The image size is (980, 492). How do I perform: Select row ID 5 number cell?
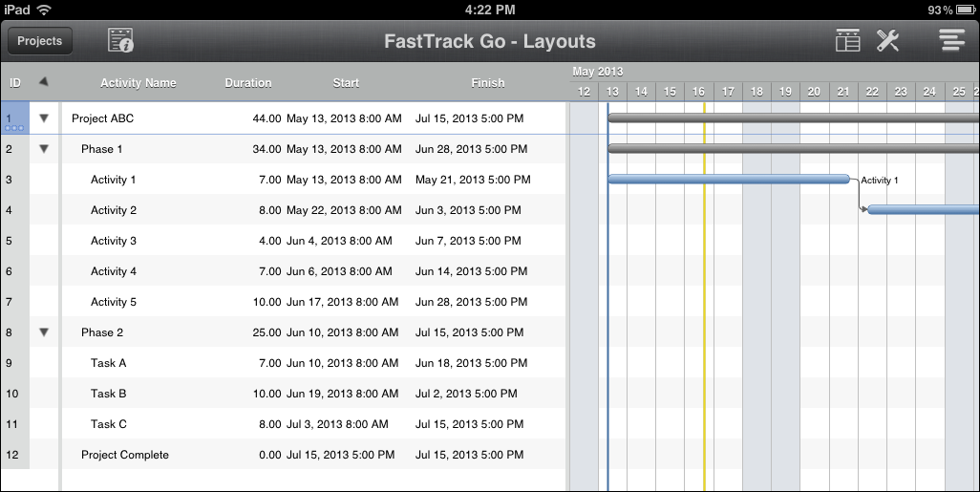[10, 241]
